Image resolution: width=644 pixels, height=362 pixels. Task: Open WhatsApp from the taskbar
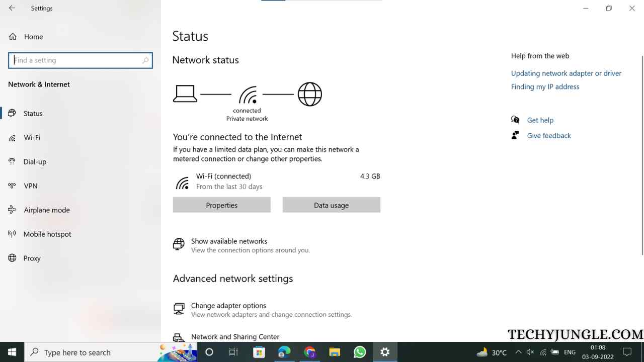360,352
